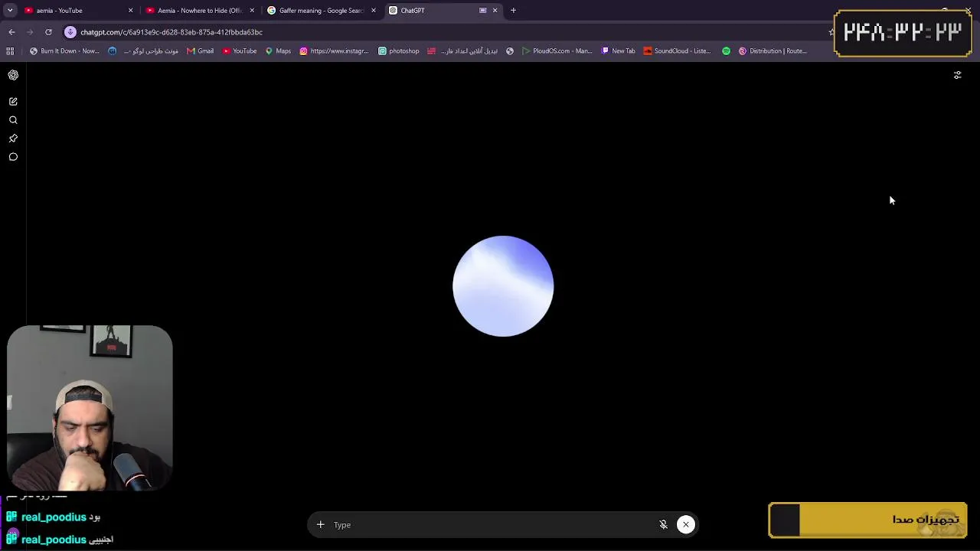This screenshot has width=980, height=551.
Task: Open the PloudOS.com bookmark
Action: click(557, 51)
